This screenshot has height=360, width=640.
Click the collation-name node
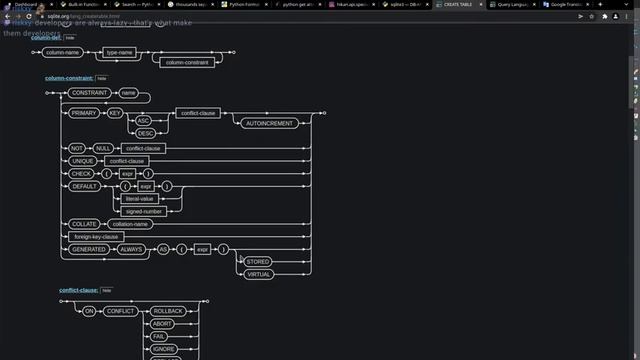[x=130, y=224]
